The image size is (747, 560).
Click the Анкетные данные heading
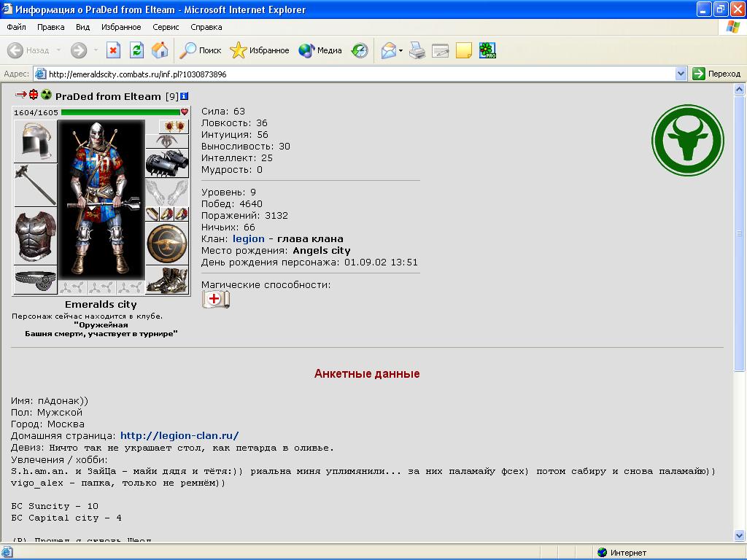coord(367,374)
